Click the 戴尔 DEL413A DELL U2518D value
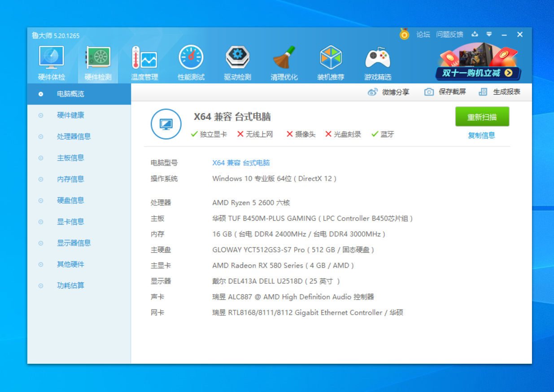 pos(276,281)
